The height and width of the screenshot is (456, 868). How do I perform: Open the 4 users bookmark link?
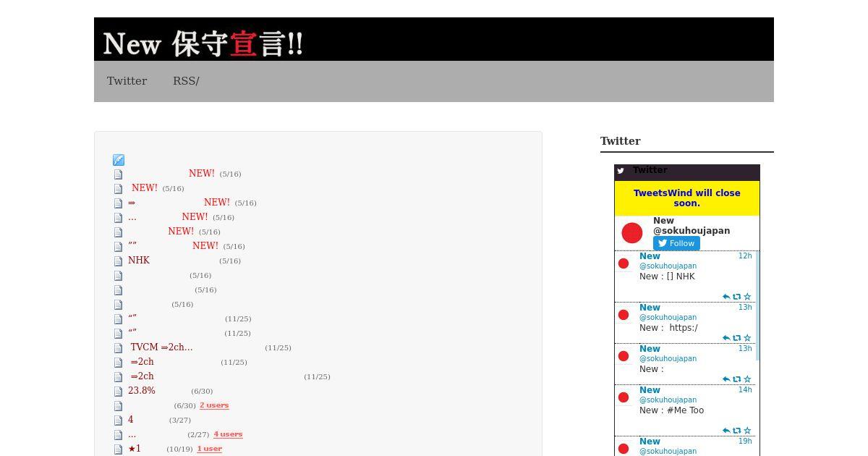(228, 434)
